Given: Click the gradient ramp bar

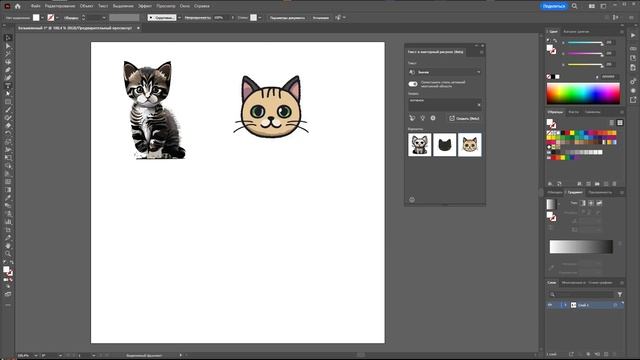Looking at the screenshot, I should coord(581,247).
